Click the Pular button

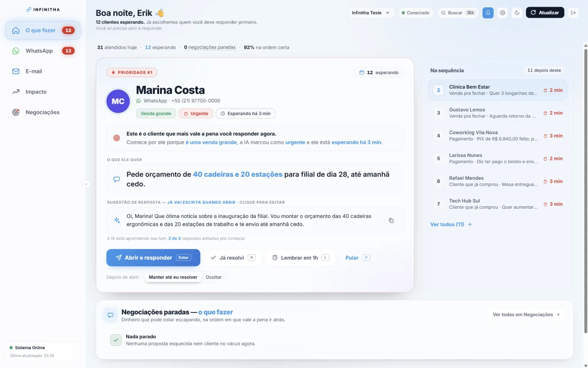point(357,258)
